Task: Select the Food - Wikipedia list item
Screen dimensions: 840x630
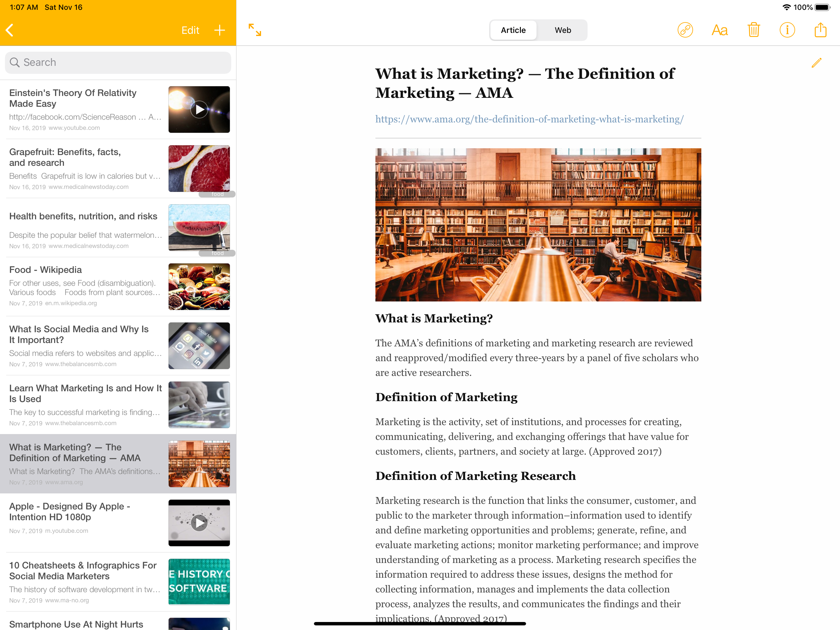Action: [x=118, y=286]
